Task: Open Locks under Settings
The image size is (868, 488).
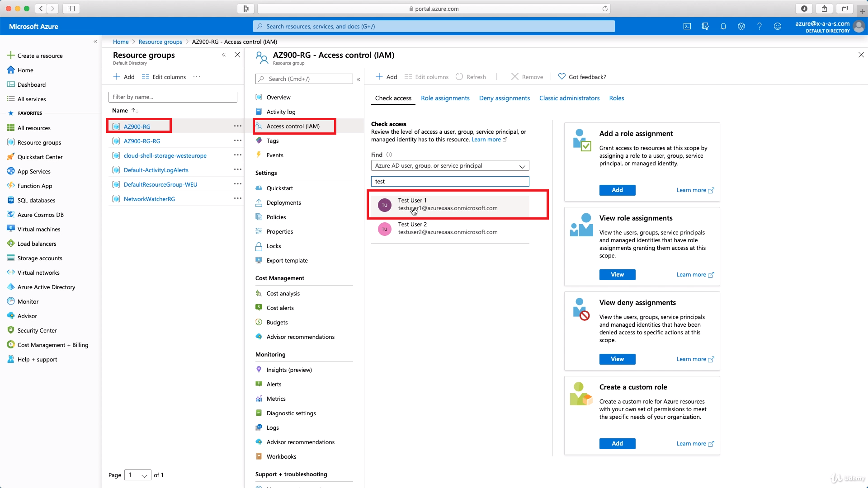Action: tap(274, 246)
